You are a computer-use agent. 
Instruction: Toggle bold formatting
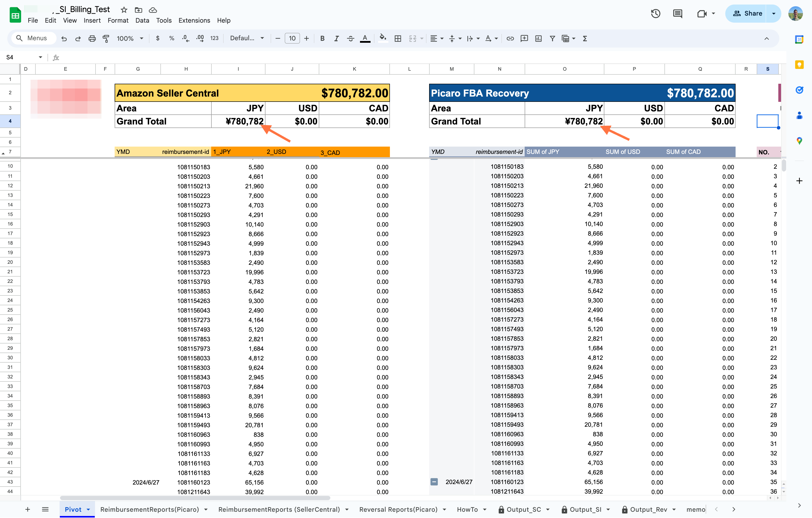(x=322, y=38)
